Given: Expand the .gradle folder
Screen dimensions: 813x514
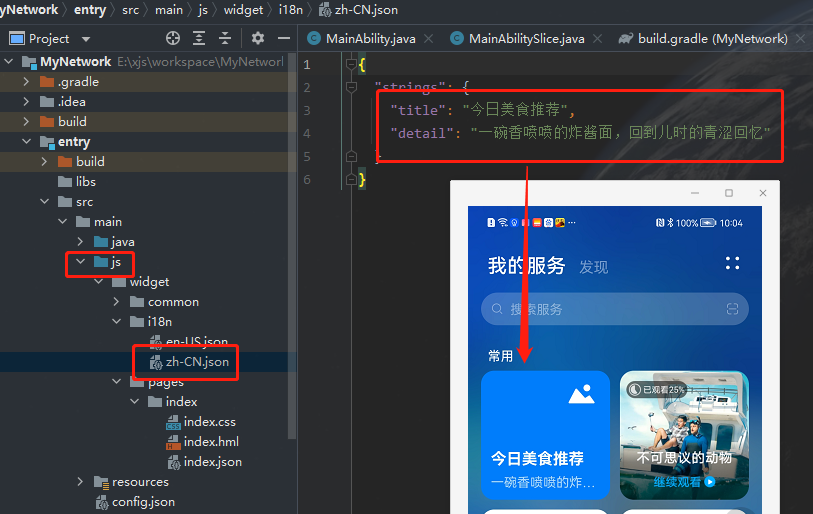Looking at the screenshot, I should (x=26, y=81).
